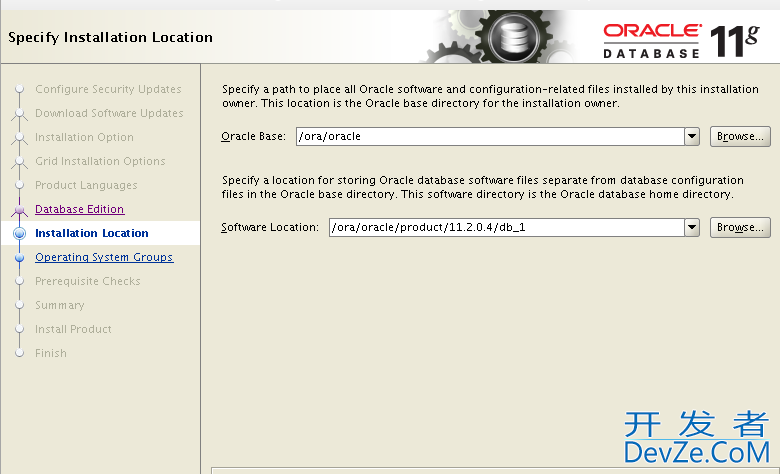Click Grid Installation Options step

click(x=100, y=161)
